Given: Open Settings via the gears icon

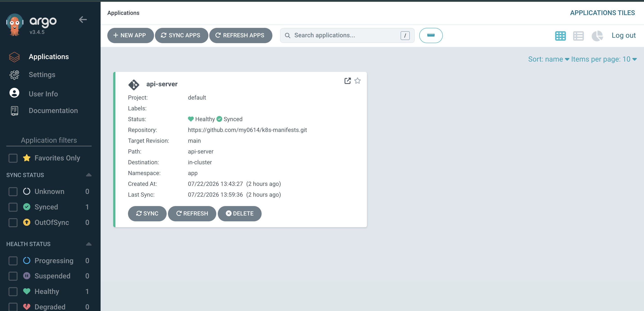Looking at the screenshot, I should (x=14, y=75).
